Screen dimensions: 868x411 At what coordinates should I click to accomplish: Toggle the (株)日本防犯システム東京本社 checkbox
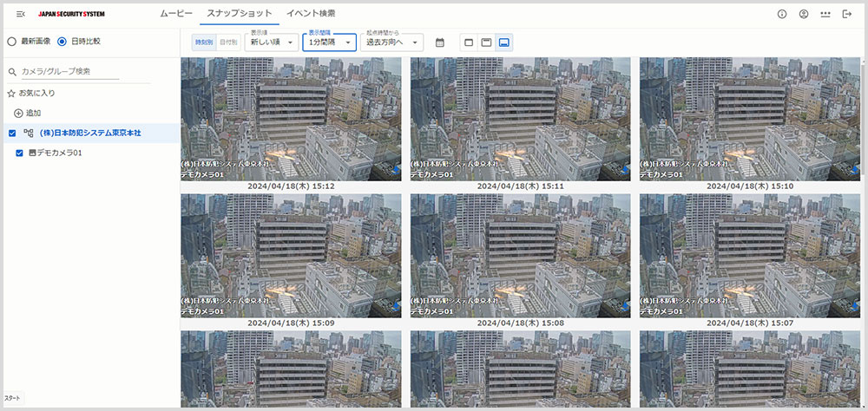point(12,134)
